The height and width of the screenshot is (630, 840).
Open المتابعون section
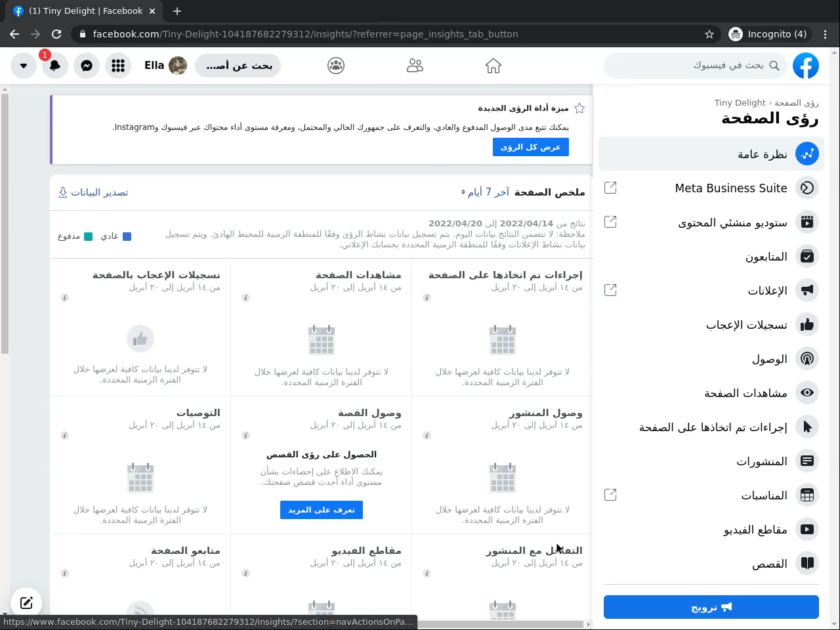coord(711,256)
